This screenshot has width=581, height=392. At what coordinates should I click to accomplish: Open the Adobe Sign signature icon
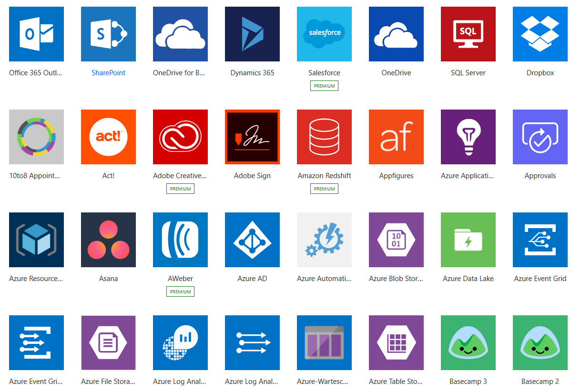coord(252,137)
